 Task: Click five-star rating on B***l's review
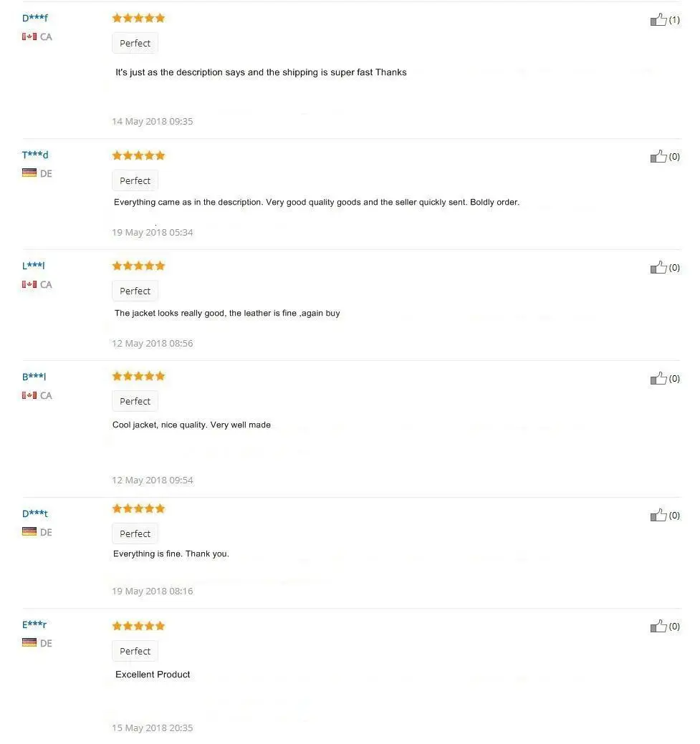pyautogui.click(x=138, y=376)
